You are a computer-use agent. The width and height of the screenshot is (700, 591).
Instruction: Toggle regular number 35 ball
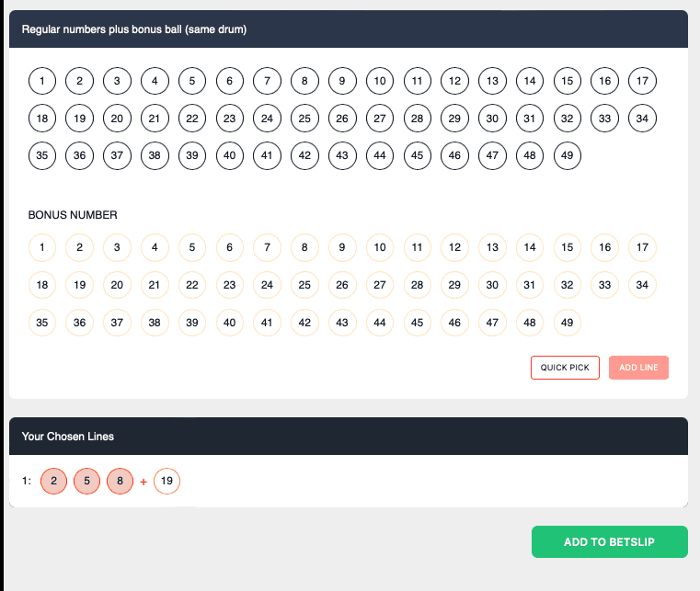tap(42, 155)
